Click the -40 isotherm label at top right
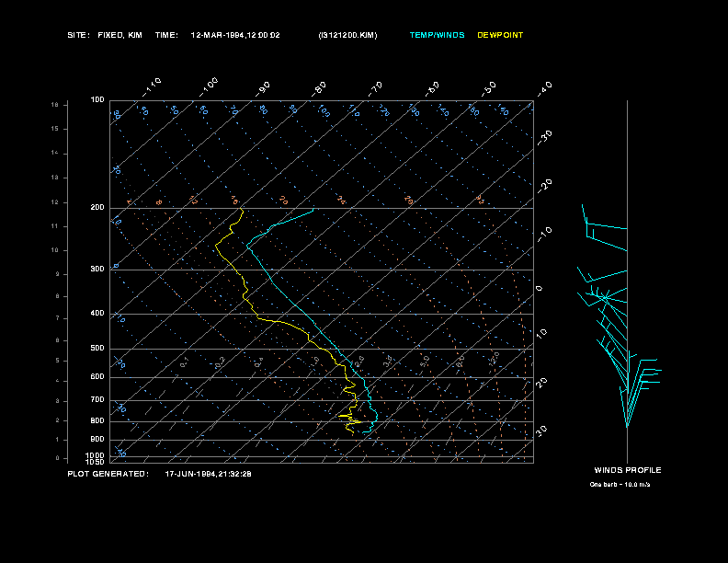The height and width of the screenshot is (563, 728). (x=544, y=89)
